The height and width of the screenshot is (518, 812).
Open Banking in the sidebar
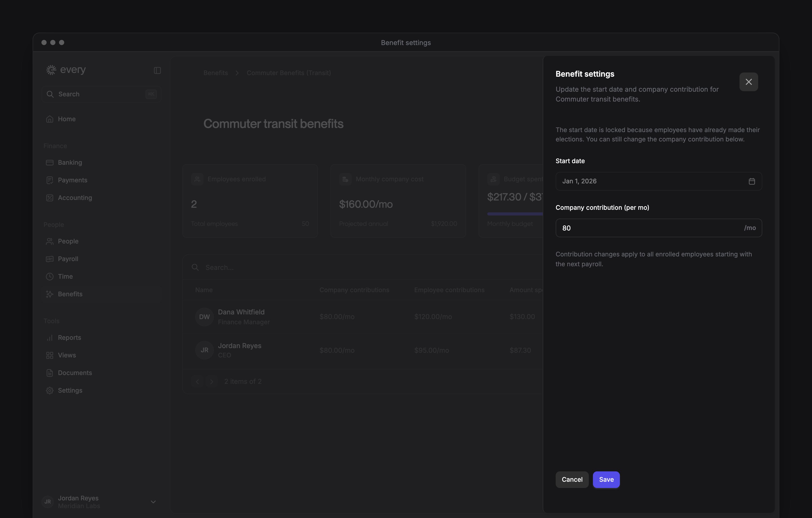[101, 163]
